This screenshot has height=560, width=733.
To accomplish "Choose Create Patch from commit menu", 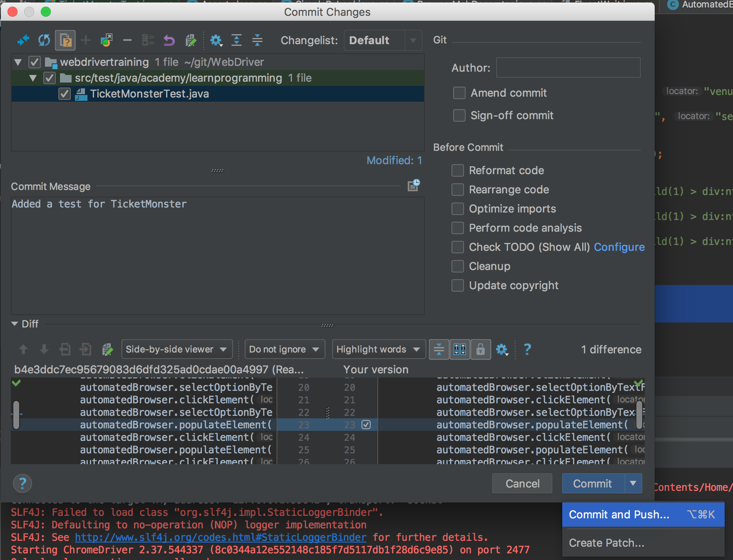I will (606, 543).
